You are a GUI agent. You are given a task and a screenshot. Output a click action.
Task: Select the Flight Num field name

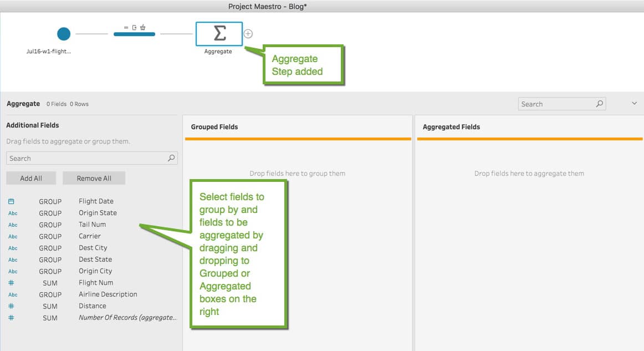tap(96, 282)
